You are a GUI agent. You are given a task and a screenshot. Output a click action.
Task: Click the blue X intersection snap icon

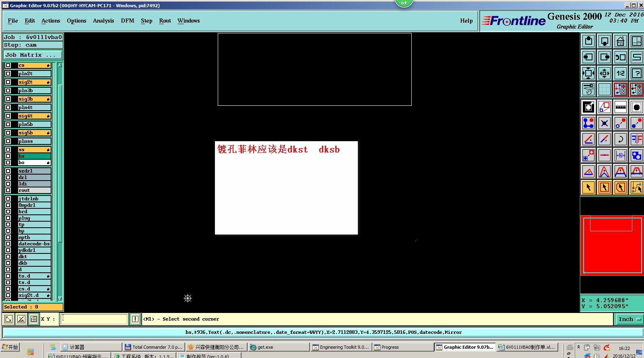pos(605,123)
